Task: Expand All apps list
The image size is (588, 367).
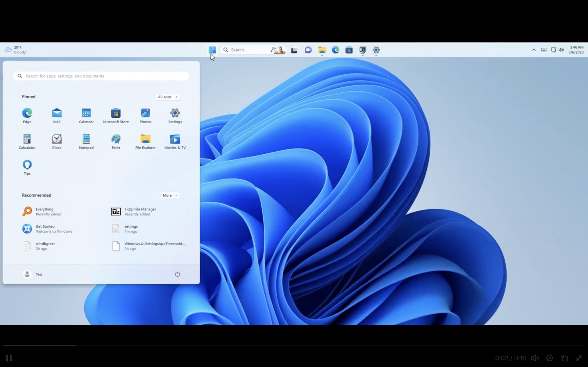Action: pos(168,97)
